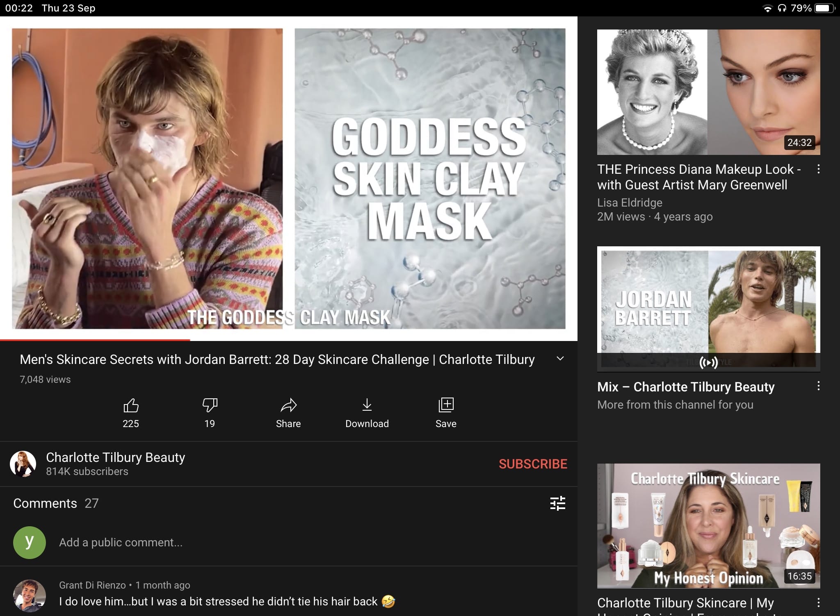Viewport: 840px width, 616px height.
Task: Tap comment about tying his hair back
Action: click(227, 602)
